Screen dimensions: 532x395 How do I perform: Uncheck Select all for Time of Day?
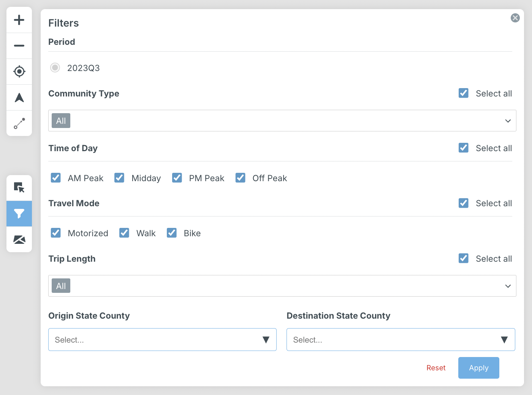pyautogui.click(x=463, y=148)
